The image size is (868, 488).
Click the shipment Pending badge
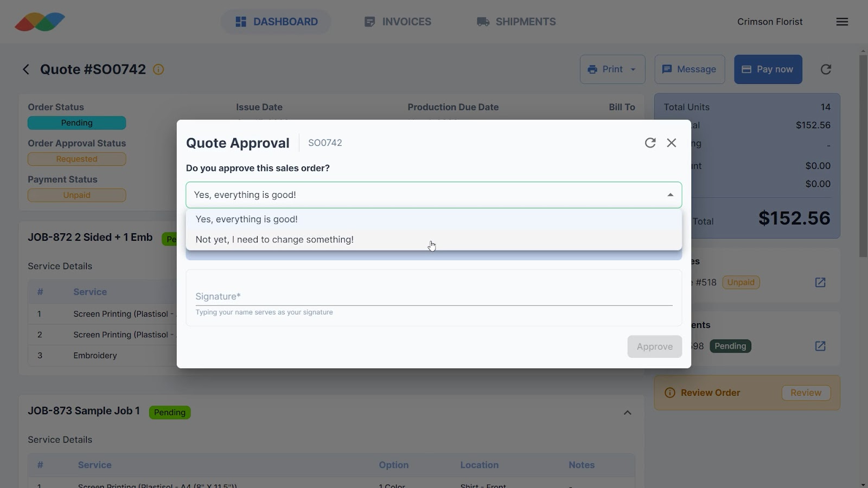[730, 346]
